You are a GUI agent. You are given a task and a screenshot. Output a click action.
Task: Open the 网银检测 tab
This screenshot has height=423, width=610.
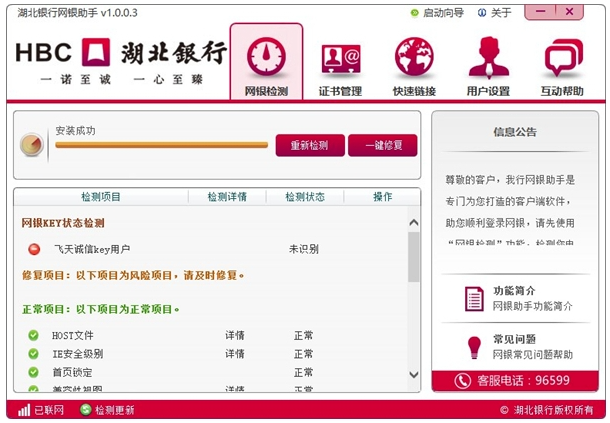click(266, 61)
